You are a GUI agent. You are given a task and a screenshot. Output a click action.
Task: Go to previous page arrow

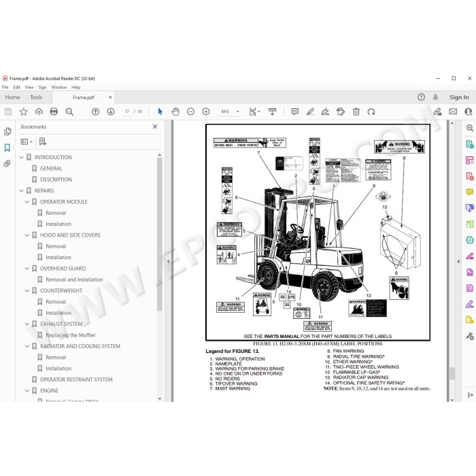click(x=95, y=112)
